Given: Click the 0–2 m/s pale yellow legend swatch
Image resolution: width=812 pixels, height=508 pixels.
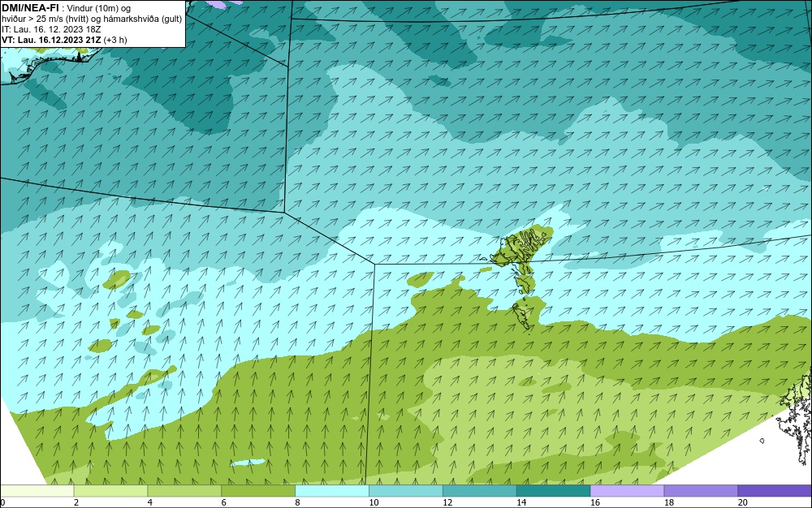Looking at the screenshot, I should tap(37, 491).
